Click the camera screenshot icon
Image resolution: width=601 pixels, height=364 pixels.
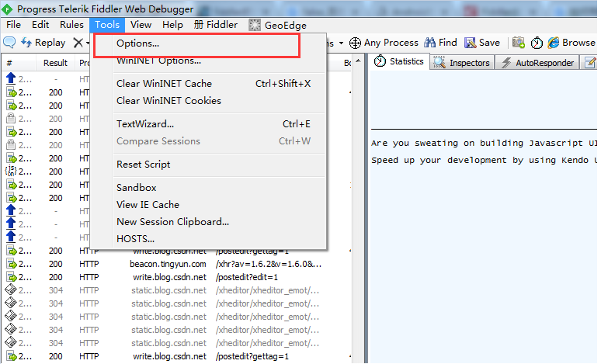tap(519, 43)
